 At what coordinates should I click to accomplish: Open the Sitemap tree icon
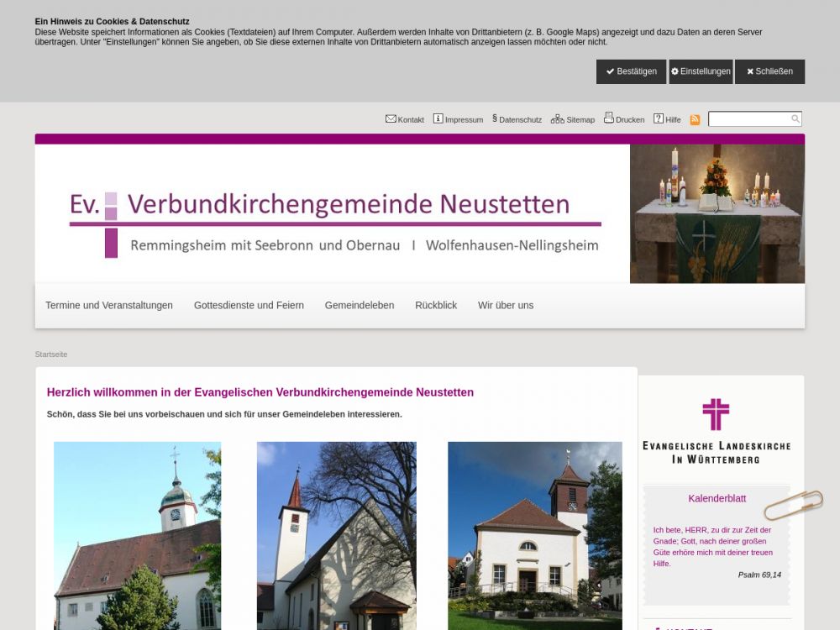pos(557,119)
